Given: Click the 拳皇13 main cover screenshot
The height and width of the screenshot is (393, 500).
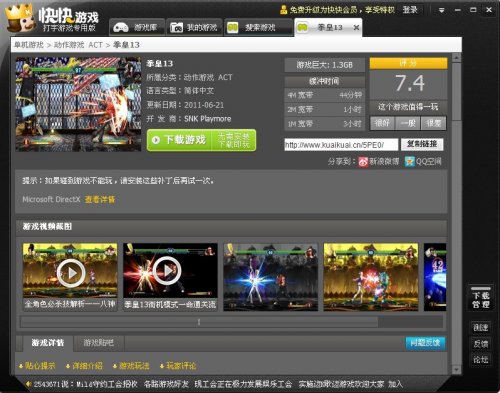Looking at the screenshot, I should point(78,104).
